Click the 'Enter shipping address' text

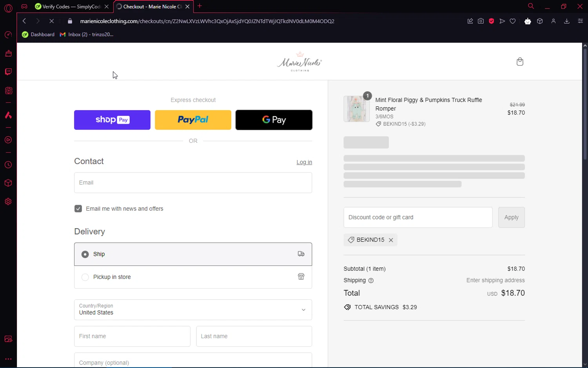point(495,281)
